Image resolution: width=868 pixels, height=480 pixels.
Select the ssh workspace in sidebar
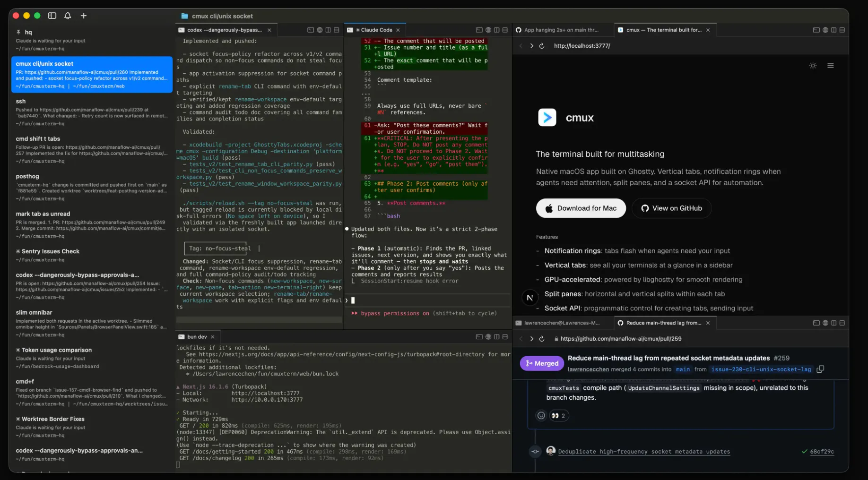pyautogui.click(x=92, y=112)
